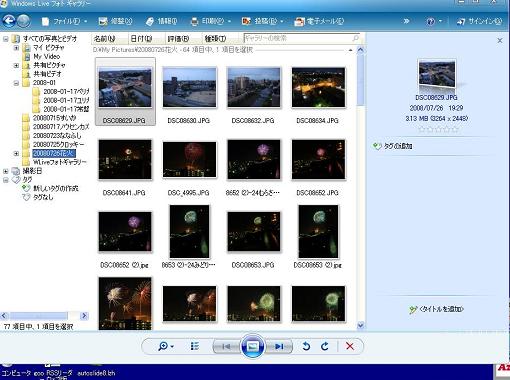
Task: Expand the toolbar overflow chevron
Action: point(406,21)
